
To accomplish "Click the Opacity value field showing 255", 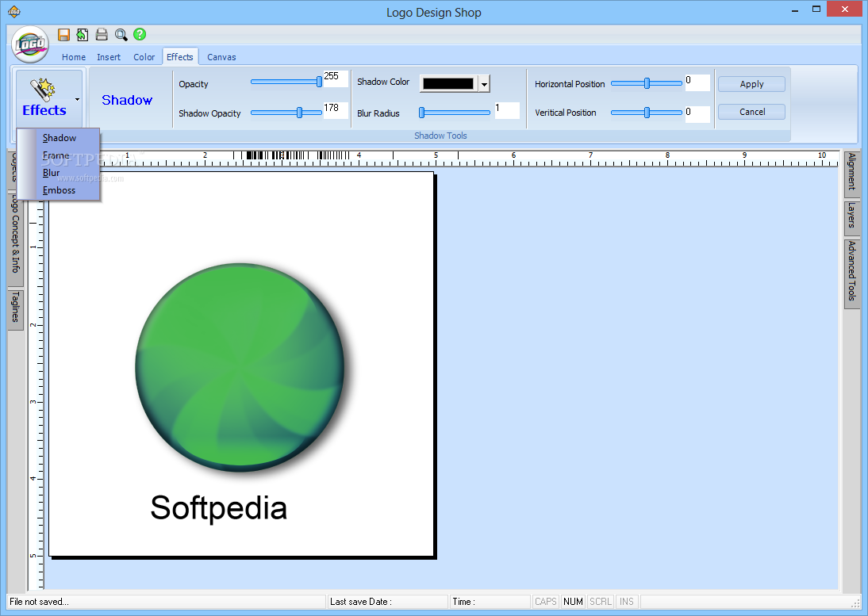I will click(x=336, y=79).
